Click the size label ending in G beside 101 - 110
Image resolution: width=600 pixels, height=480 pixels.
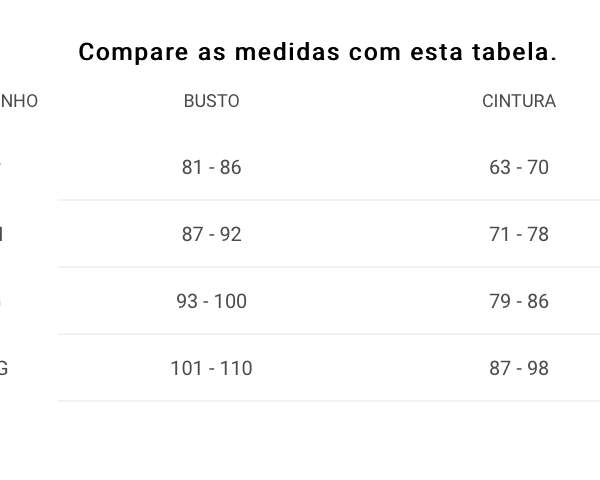[x=3, y=368]
